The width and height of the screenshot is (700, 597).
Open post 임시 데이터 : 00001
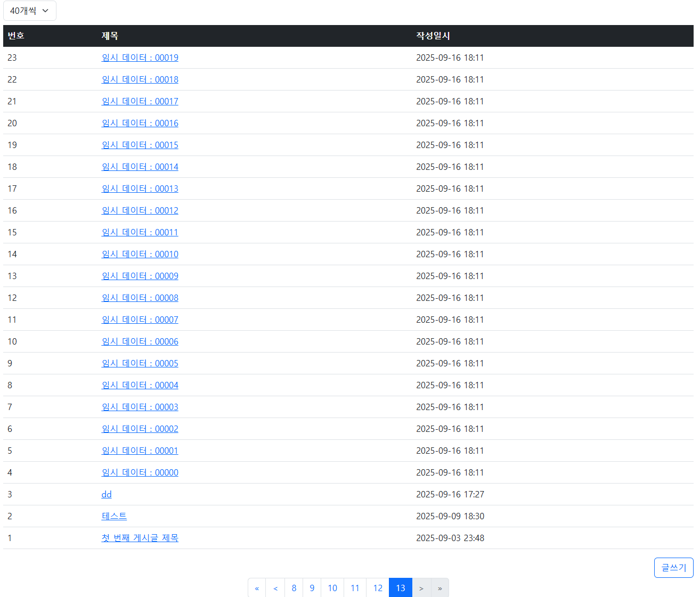140,451
